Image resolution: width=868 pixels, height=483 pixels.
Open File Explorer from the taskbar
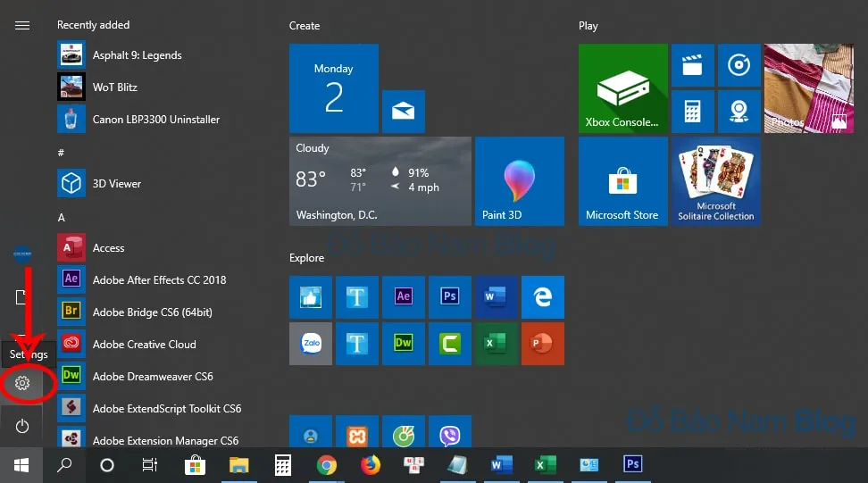click(x=239, y=465)
